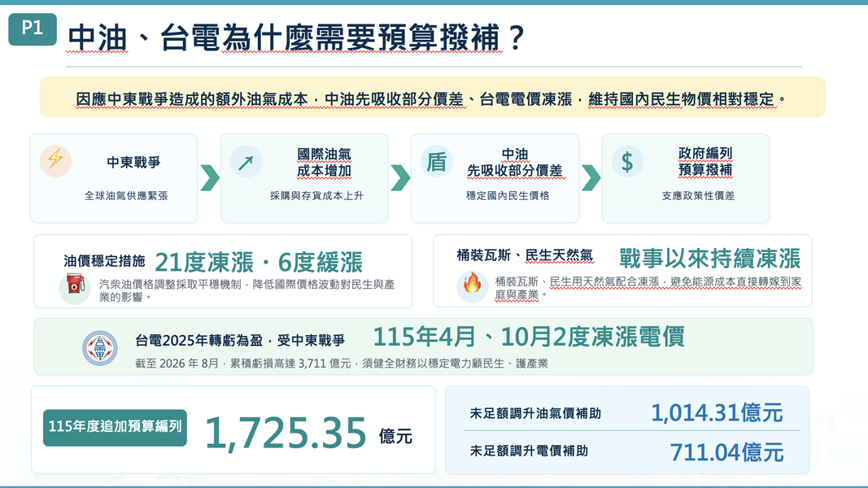
Task: Click the 汽柴油價格調整採取平穩機制 description
Action: 247,290
